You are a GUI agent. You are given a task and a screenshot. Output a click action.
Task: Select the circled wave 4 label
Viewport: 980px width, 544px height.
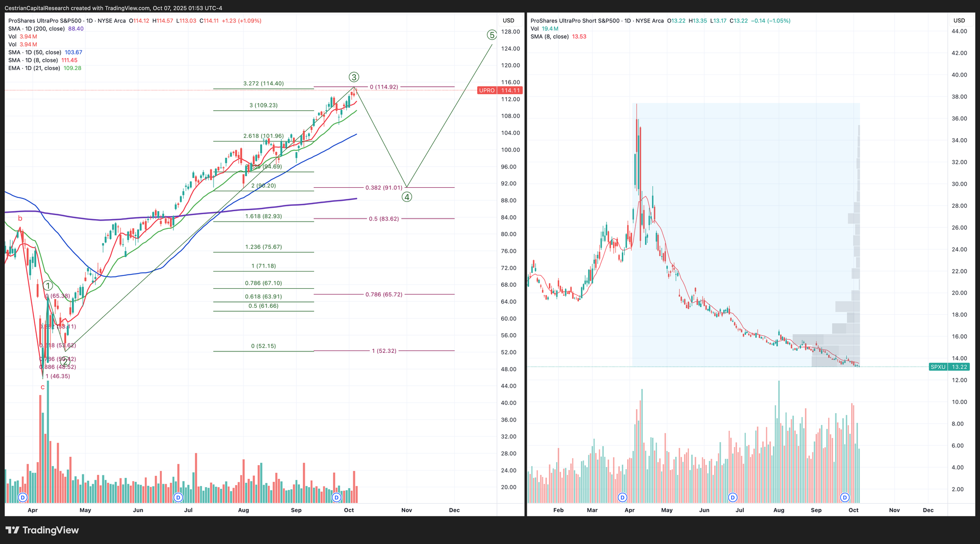[407, 197]
